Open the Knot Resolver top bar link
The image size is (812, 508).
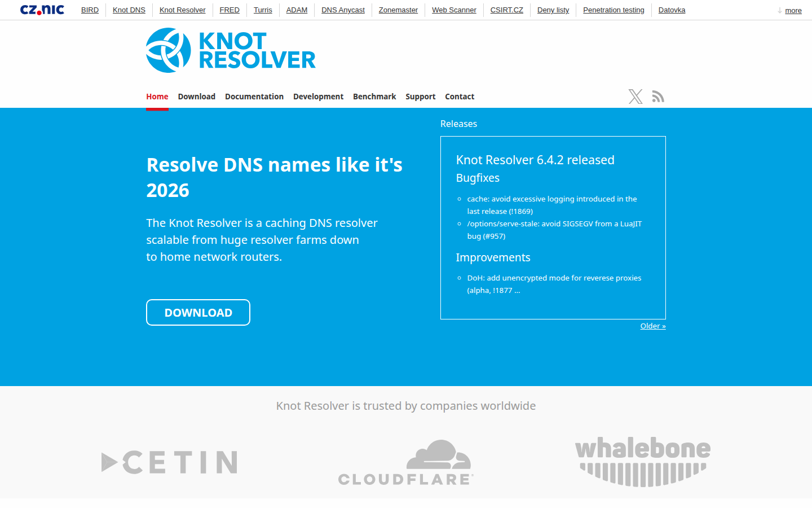[x=183, y=10]
